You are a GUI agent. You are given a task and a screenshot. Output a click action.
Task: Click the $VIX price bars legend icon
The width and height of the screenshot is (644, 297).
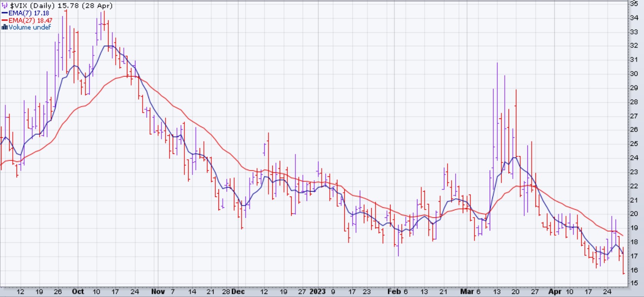(x=5, y=6)
